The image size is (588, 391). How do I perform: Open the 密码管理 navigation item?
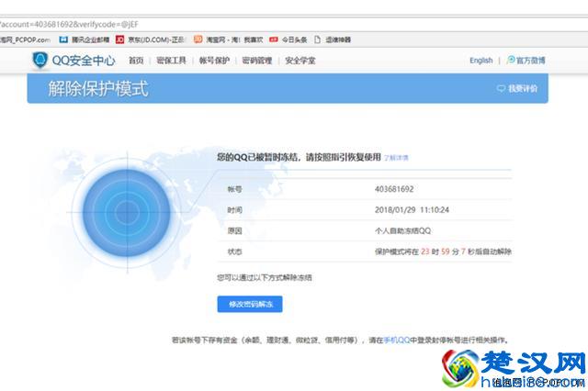[257, 61]
